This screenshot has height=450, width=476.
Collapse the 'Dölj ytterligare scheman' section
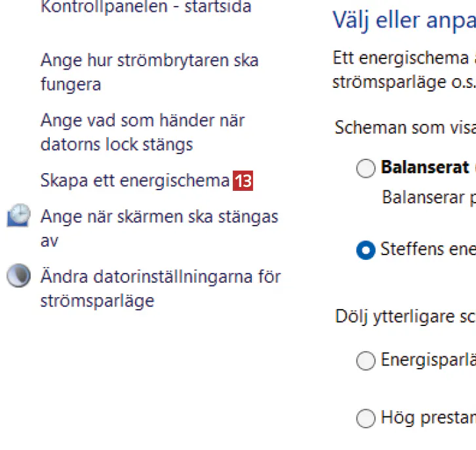click(405, 316)
